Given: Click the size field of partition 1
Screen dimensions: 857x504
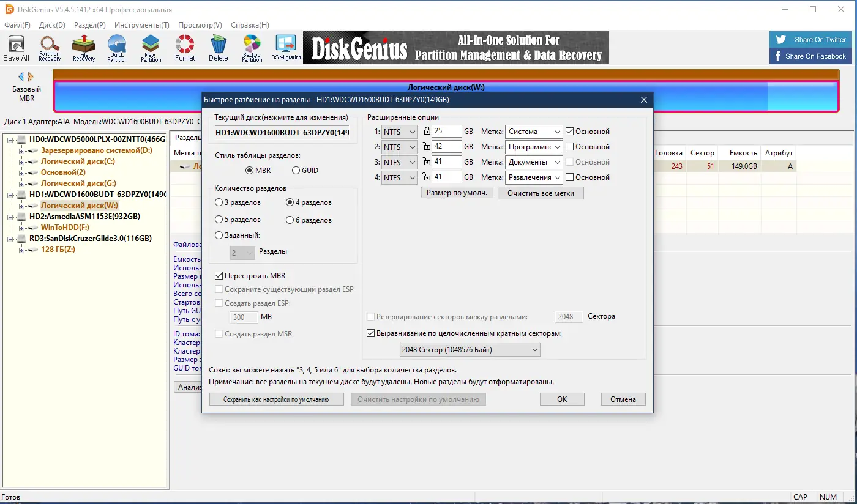Looking at the screenshot, I should (x=447, y=131).
